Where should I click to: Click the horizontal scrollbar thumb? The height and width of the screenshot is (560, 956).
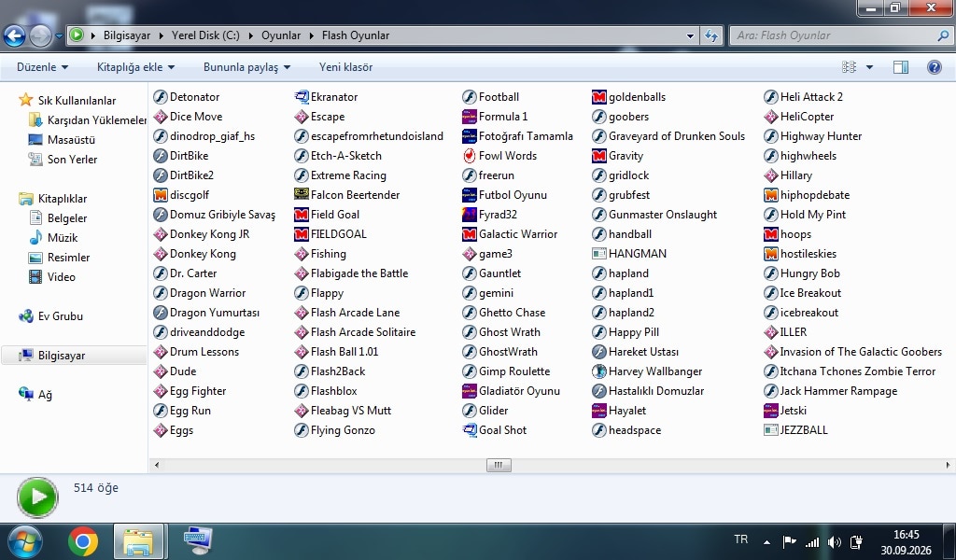[x=499, y=465]
